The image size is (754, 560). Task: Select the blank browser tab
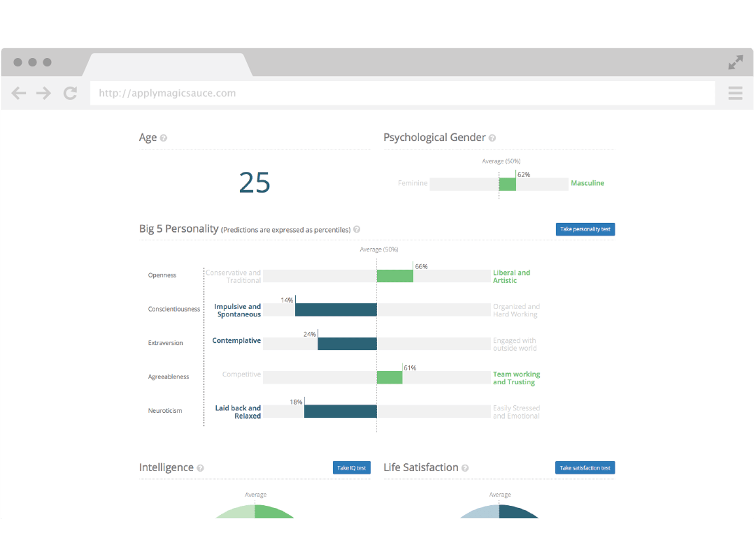tap(168, 64)
